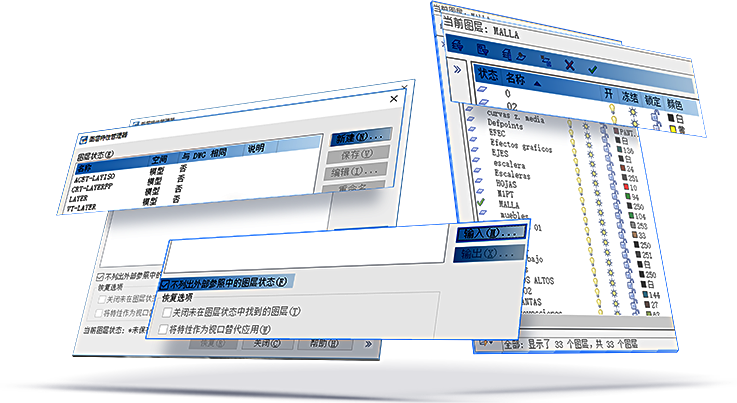Screen dimensions: 737x403
Task: Select the CRT-LAYERFF layer state row
Action: (92, 189)
